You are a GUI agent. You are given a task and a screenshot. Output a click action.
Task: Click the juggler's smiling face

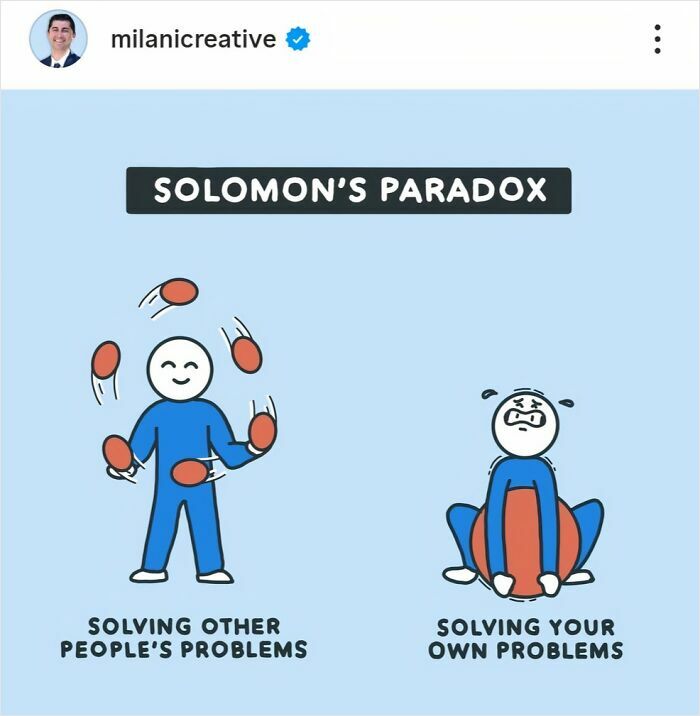(180, 369)
